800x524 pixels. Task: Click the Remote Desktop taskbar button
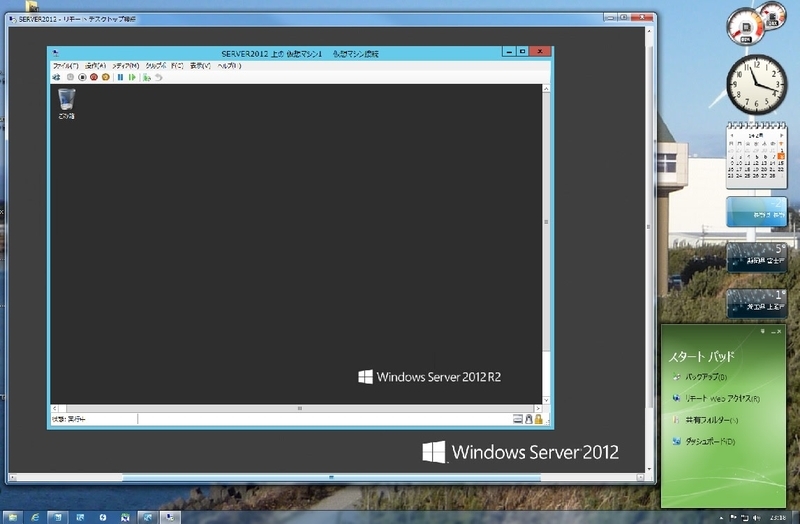(x=169, y=517)
